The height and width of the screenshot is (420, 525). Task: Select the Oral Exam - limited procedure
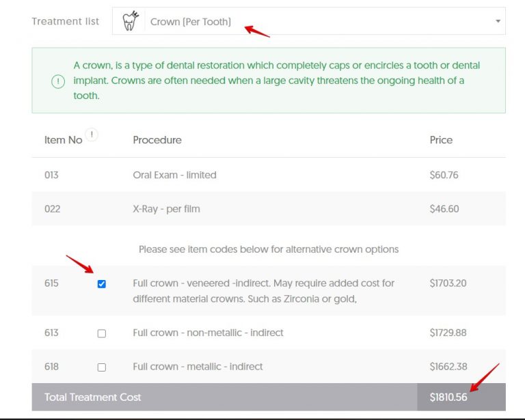tap(174, 175)
